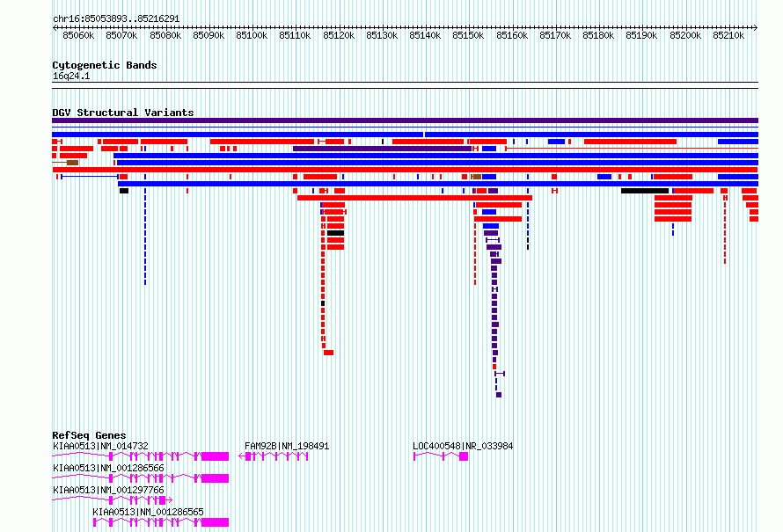Image resolution: width=783 pixels, height=532 pixels.
Task: Select the 16q24.1 band label
Action: pos(71,76)
